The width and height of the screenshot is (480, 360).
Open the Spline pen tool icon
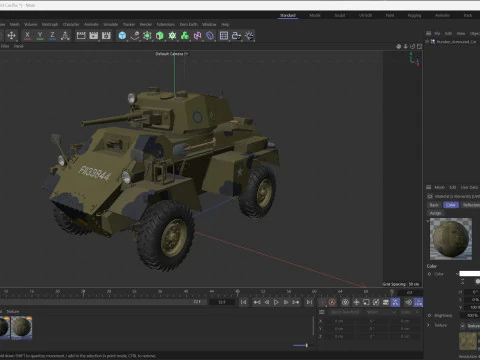point(135,36)
